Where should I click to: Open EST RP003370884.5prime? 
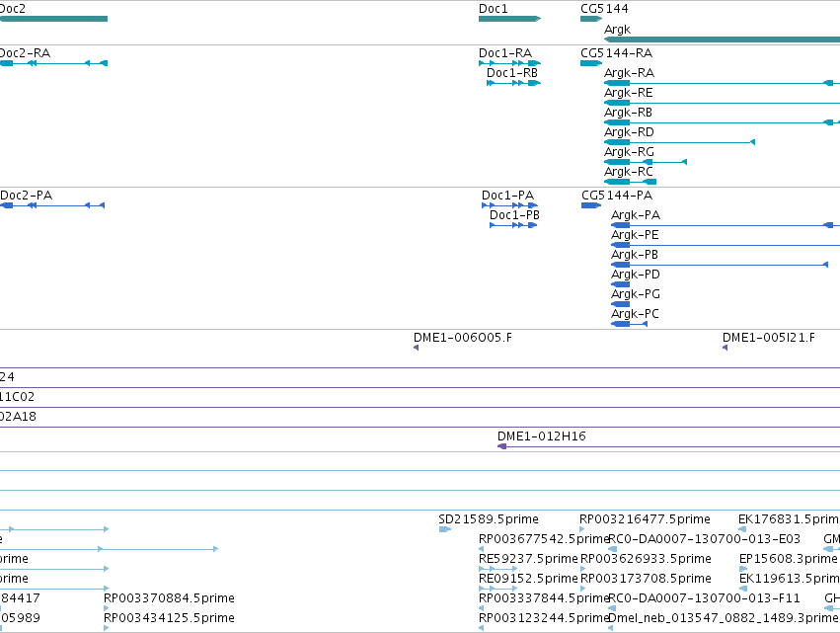[x=106, y=608]
